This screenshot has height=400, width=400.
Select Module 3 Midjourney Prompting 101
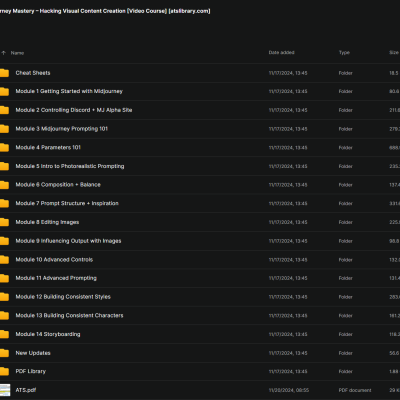tap(62, 129)
